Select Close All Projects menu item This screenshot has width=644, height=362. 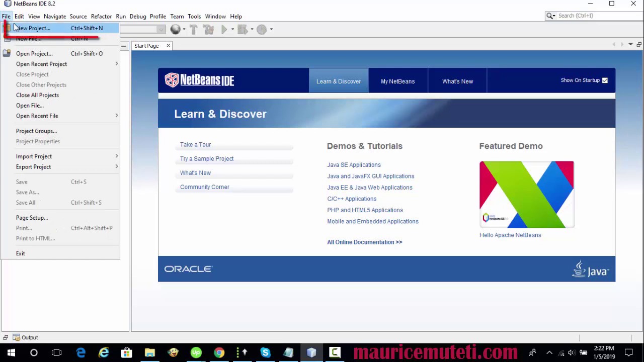[x=60, y=95]
